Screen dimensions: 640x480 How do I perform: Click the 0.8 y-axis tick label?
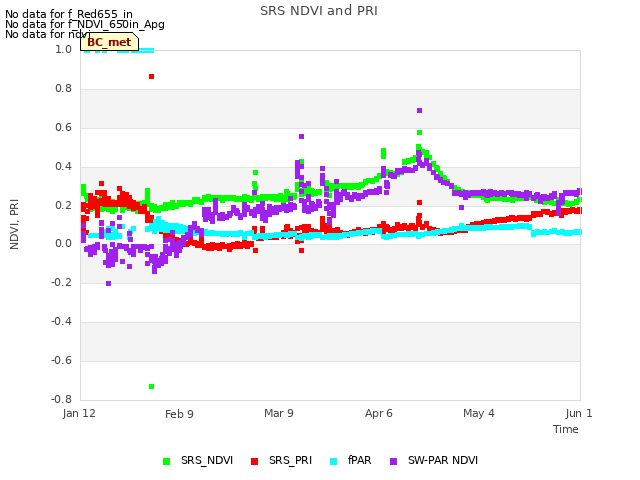pos(64,89)
